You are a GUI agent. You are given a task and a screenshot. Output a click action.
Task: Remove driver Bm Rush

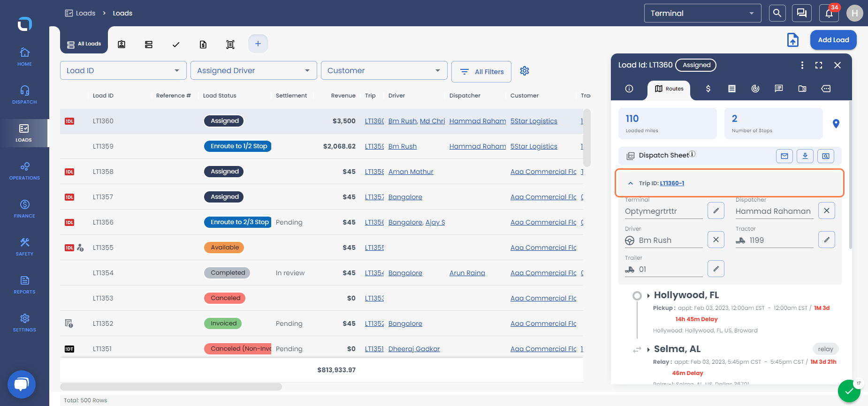click(x=716, y=240)
